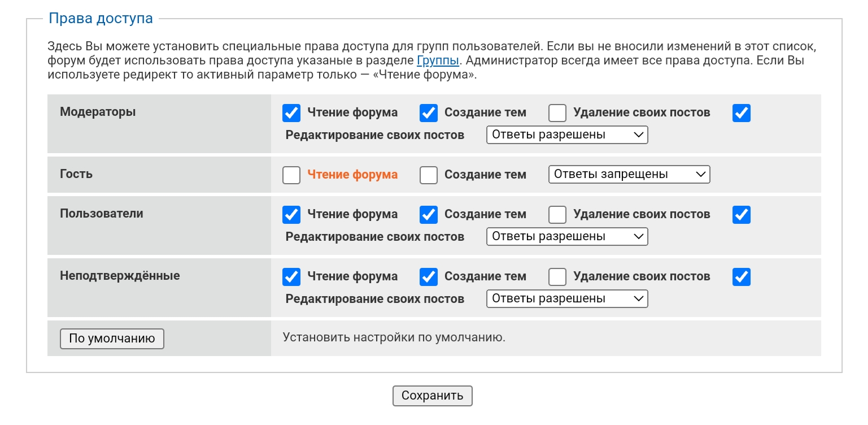Click the Неподтверждённые group name
The width and height of the screenshot is (868, 425).
click(120, 276)
